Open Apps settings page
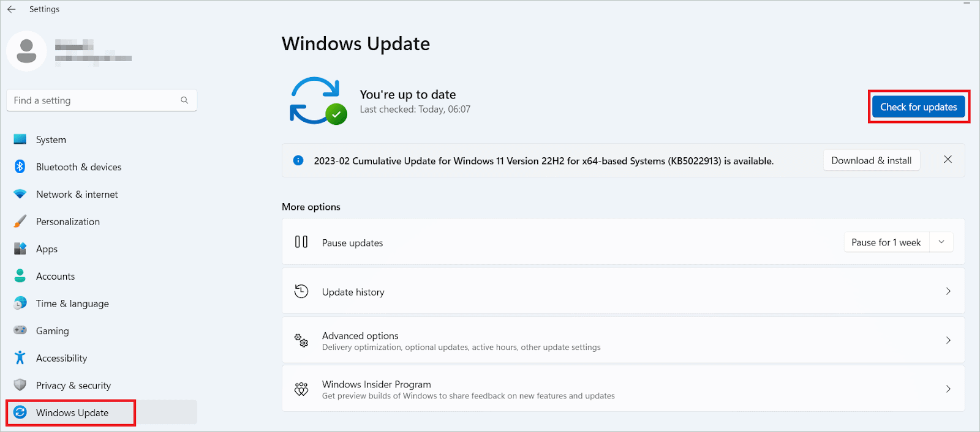980x432 pixels. tap(102, 249)
